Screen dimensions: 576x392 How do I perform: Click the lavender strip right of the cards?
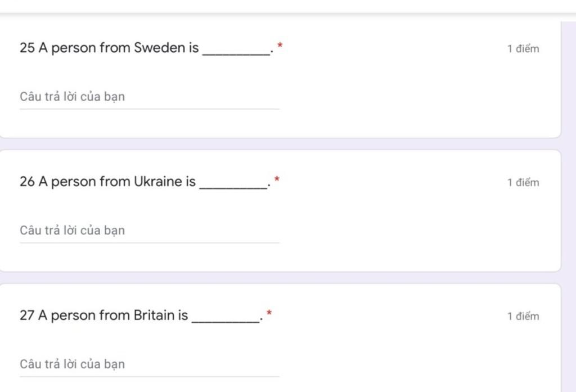(569, 206)
